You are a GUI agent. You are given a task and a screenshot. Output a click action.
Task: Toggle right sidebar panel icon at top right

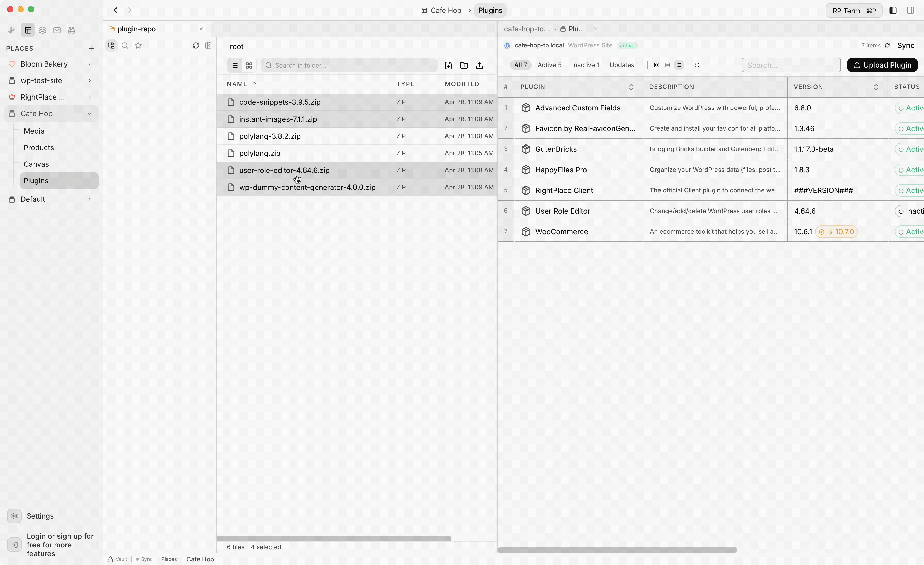(x=911, y=11)
